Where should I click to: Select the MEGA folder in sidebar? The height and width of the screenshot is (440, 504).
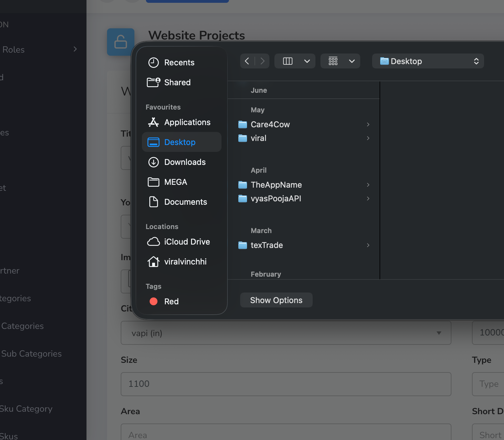coord(175,182)
